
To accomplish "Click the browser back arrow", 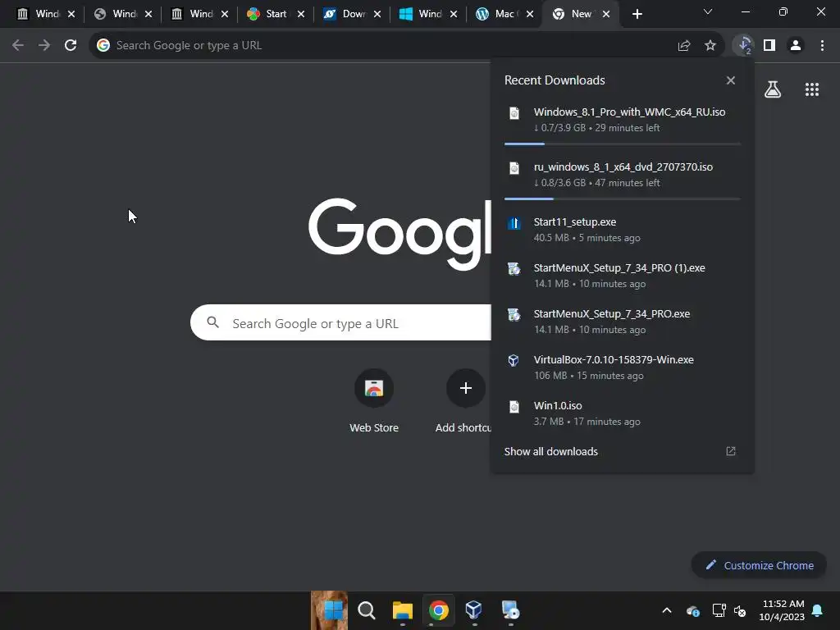I will [x=18, y=46].
